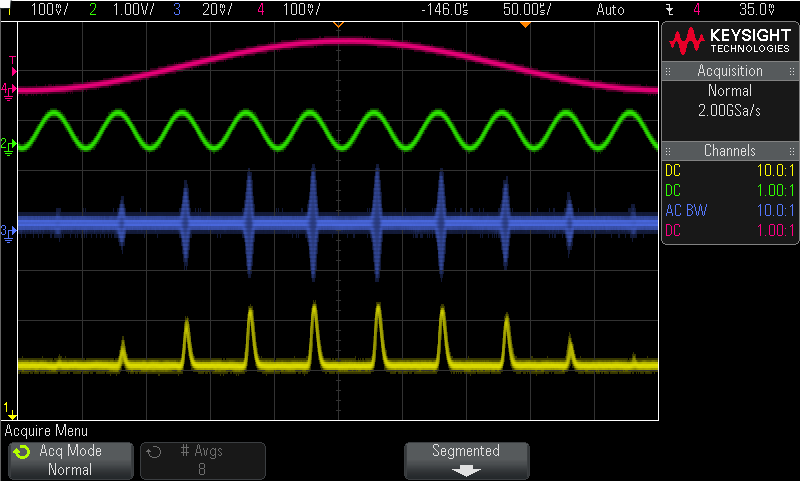Image resolution: width=800 pixels, height=481 pixels.
Task: Click channel 2 scale 1.00V/
Action: click(134, 9)
